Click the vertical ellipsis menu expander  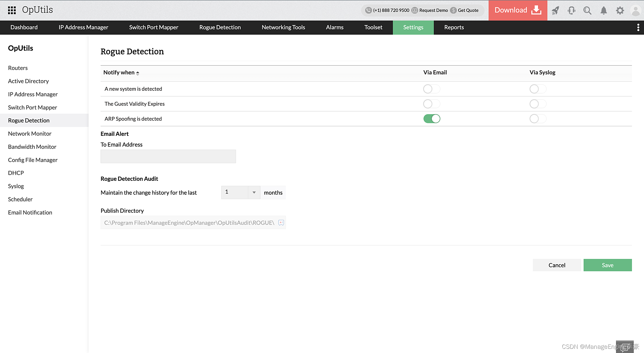[x=638, y=27]
